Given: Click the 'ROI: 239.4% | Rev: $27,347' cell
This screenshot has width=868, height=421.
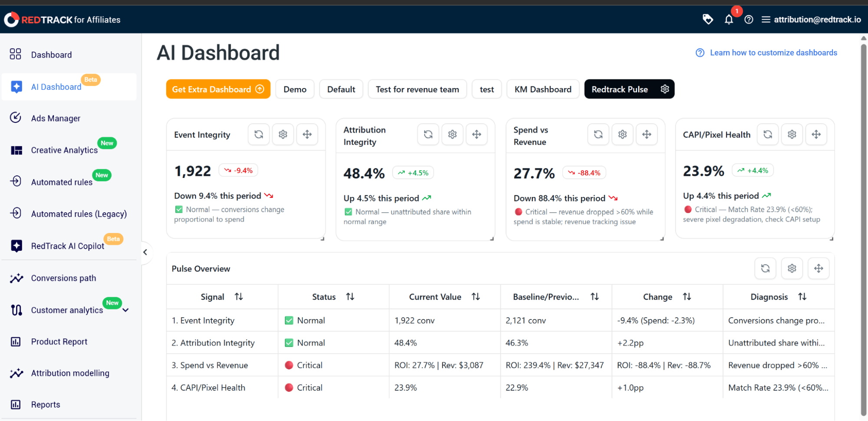Looking at the screenshot, I should [556, 365].
